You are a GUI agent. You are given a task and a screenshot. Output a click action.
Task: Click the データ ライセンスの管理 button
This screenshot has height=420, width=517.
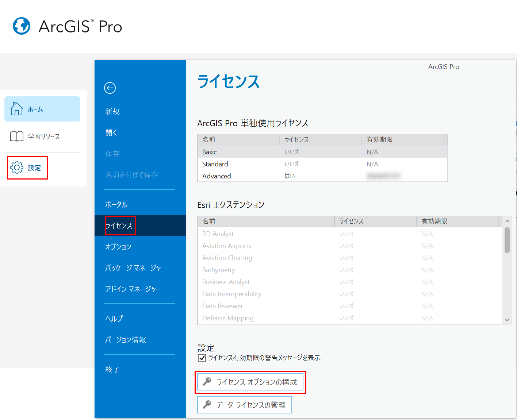click(245, 405)
